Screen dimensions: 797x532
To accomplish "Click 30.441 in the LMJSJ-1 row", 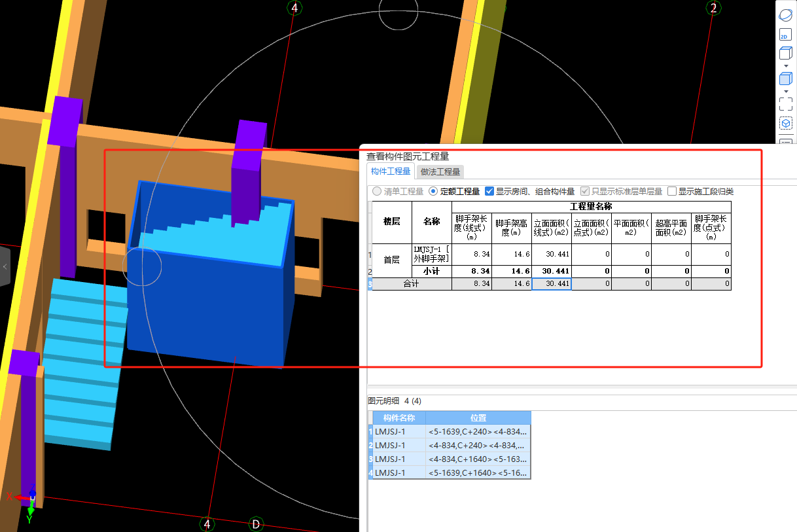I will [x=552, y=255].
